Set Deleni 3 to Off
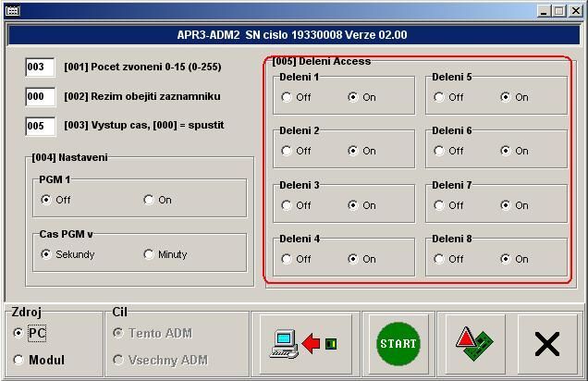The width and height of the screenshot is (588, 381). [x=287, y=205]
